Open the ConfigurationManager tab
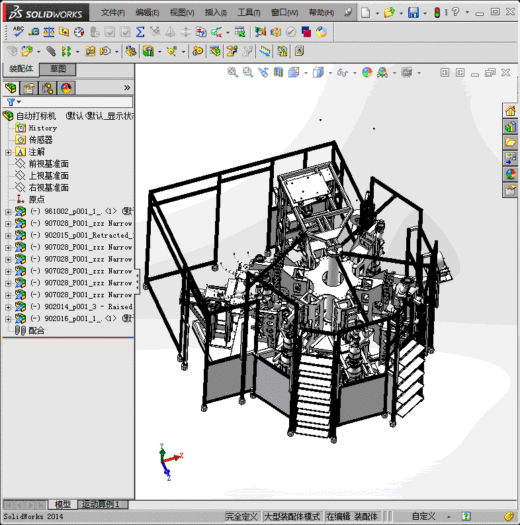 tap(48, 88)
